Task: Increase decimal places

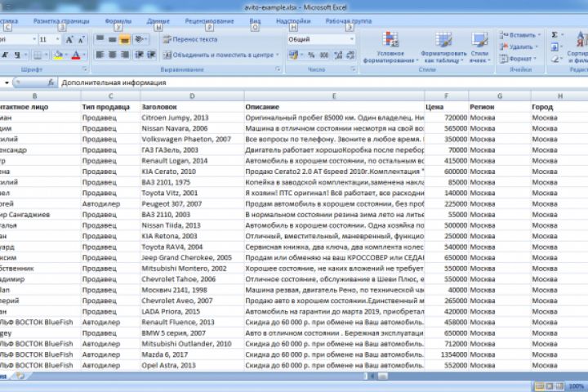Action: (x=338, y=56)
